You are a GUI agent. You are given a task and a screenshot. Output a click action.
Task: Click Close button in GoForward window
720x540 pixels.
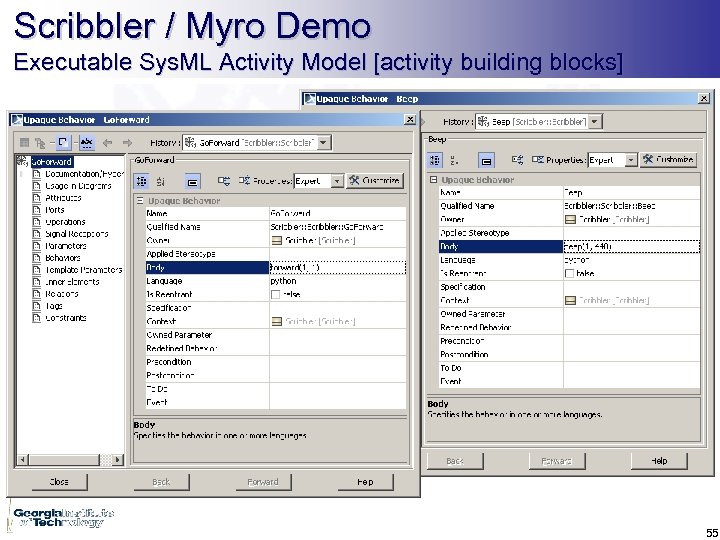(x=59, y=482)
